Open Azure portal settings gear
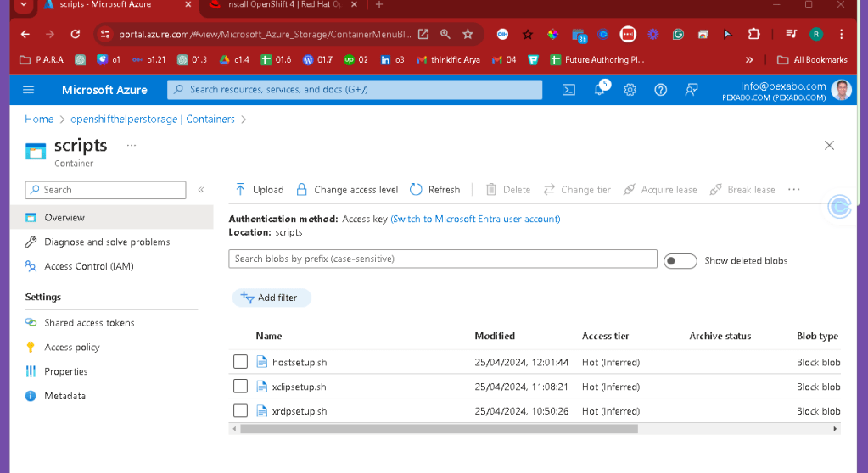This screenshot has height=473, width=868. coord(630,90)
